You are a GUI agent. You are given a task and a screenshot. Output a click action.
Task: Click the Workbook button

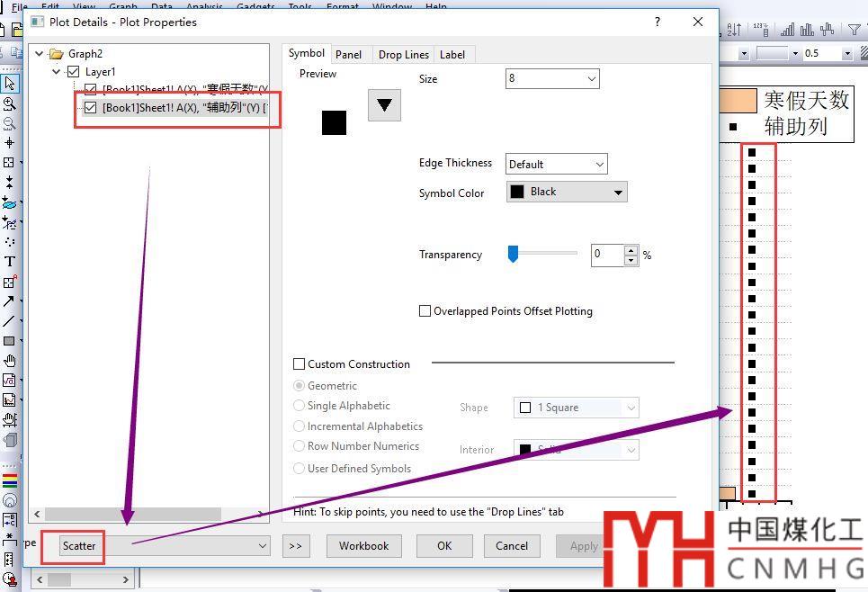pyautogui.click(x=363, y=545)
